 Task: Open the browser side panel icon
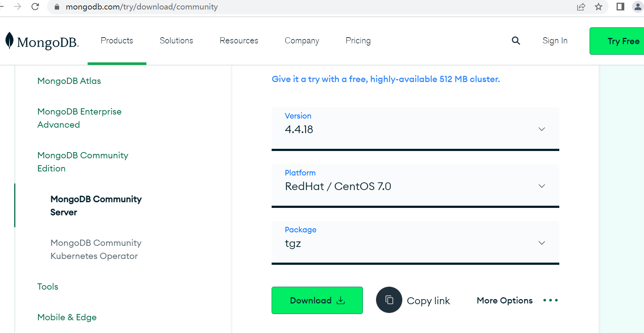coord(620,7)
